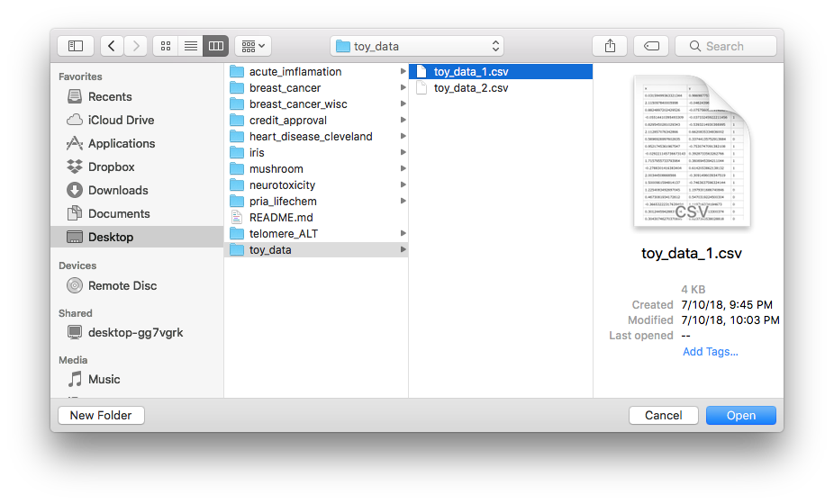
Task: Open the group-by arrangement dropdown
Action: [252, 46]
